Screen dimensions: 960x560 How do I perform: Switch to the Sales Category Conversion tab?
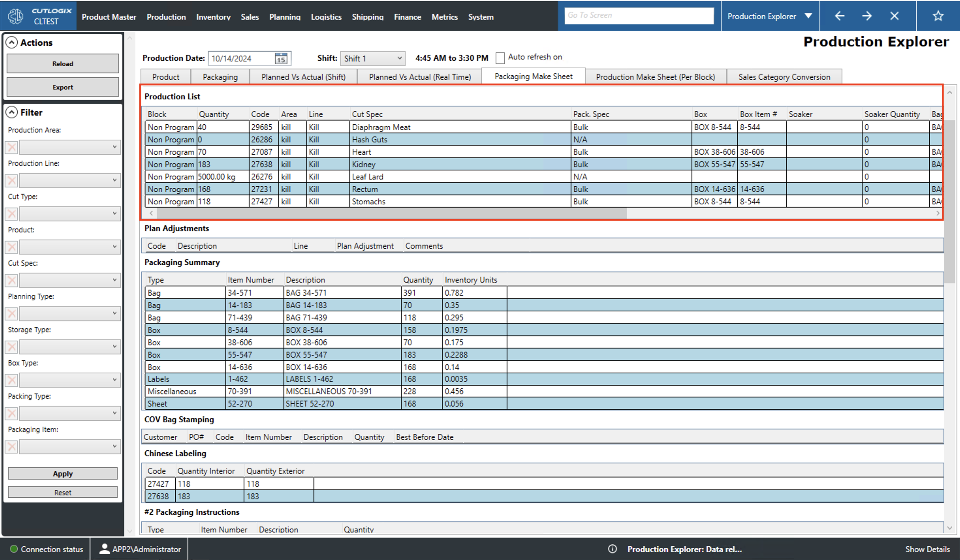[x=784, y=76]
